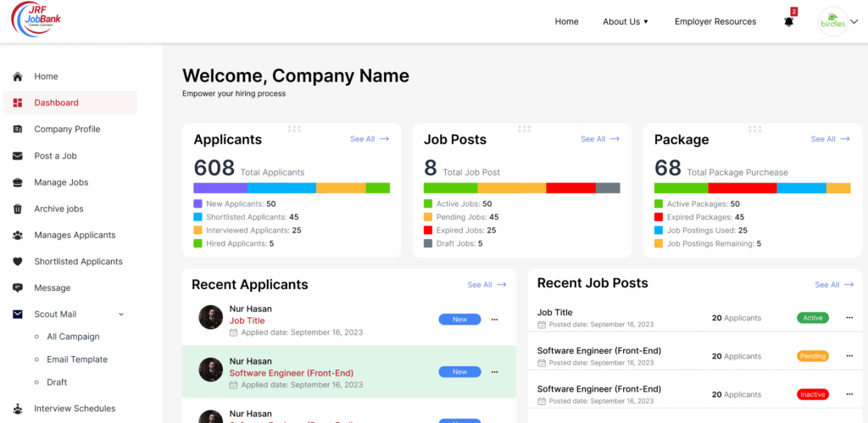Select the Archive jobs trash icon
Image resolution: width=868 pixels, height=423 pixels.
[x=18, y=209]
